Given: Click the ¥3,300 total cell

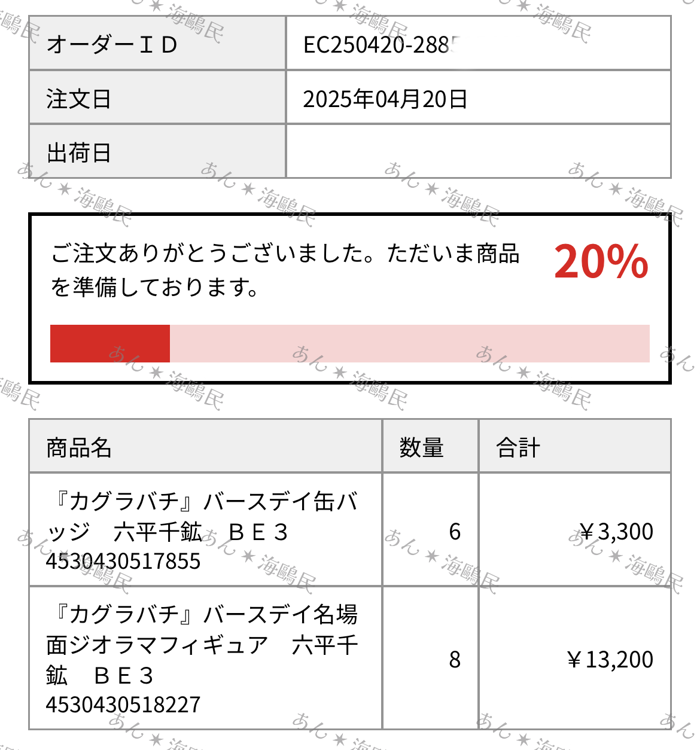Looking at the screenshot, I should [574, 530].
